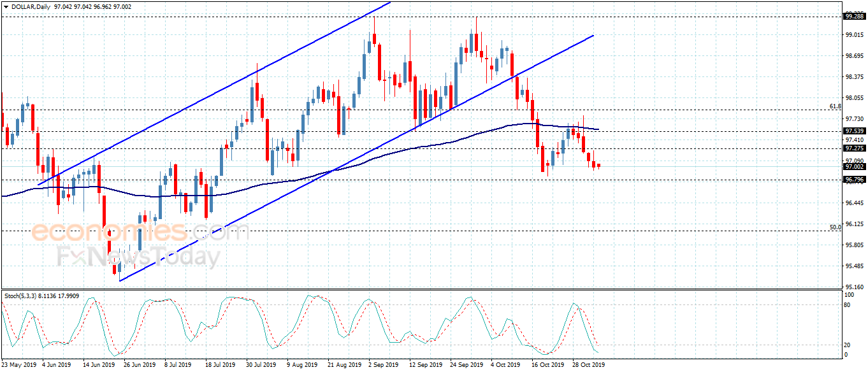Viewport: 868px width, 372px height.
Task: Click the 14 Jun 2019 date label
Action: click(x=99, y=366)
